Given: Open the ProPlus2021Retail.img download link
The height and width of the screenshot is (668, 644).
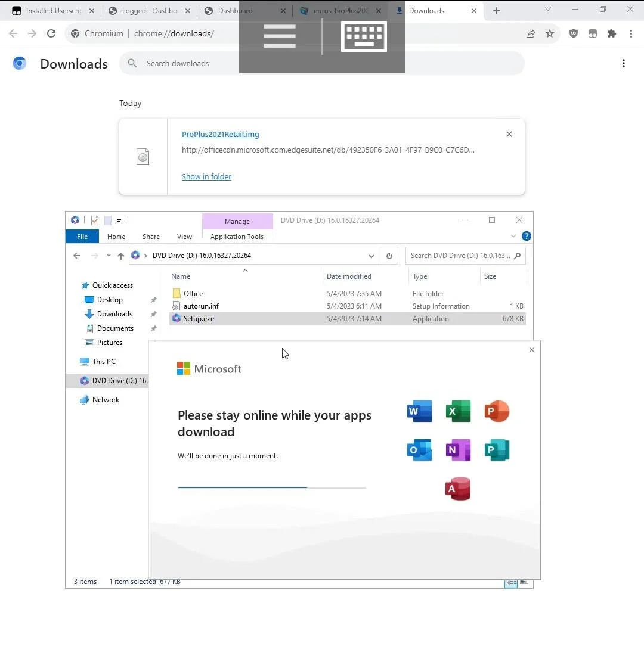Looking at the screenshot, I should tap(221, 134).
